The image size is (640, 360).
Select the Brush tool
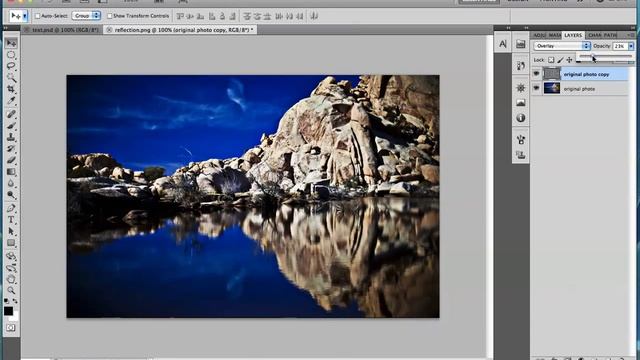click(11, 126)
